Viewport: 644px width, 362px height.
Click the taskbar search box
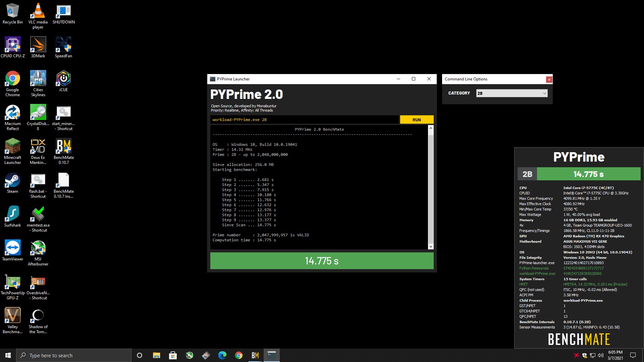[x=74, y=355]
